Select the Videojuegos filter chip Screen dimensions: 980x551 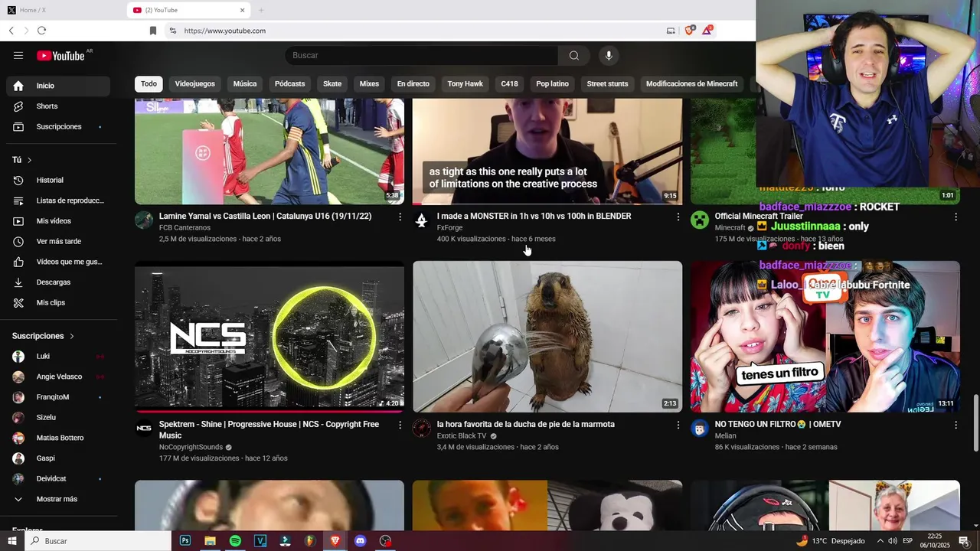(x=195, y=83)
